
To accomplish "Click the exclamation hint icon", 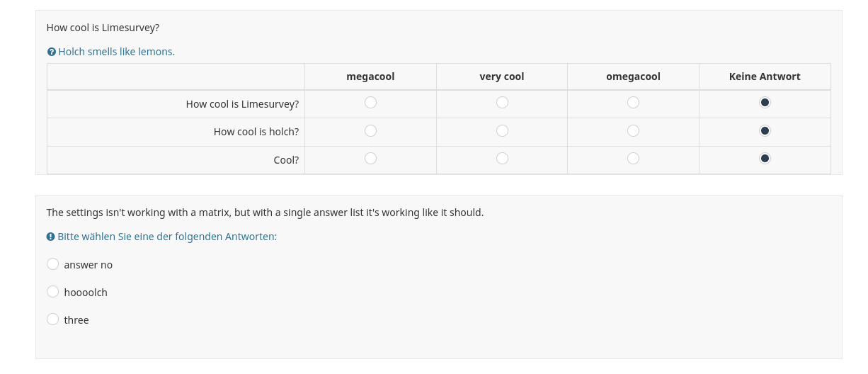I will (51, 237).
